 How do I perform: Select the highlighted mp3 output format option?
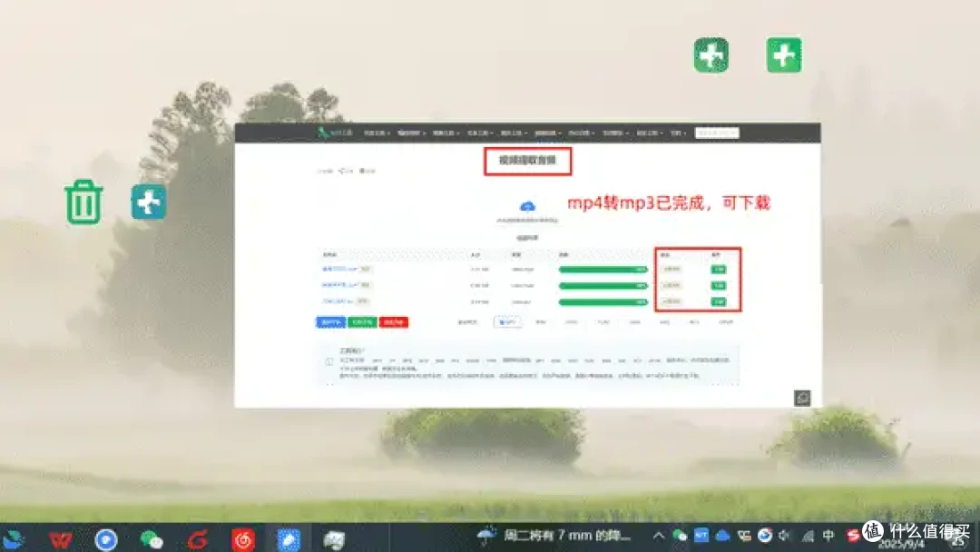click(x=507, y=322)
